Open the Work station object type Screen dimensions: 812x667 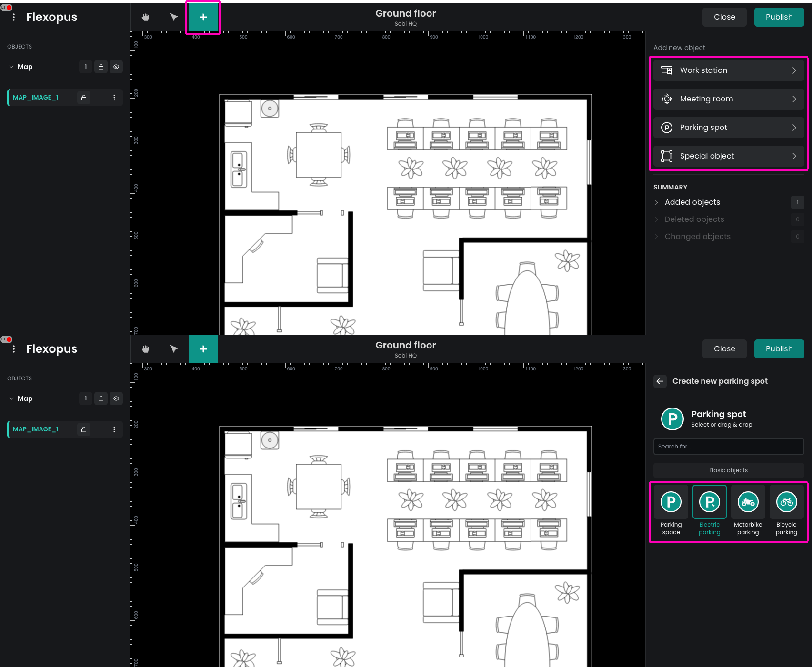[x=728, y=70]
